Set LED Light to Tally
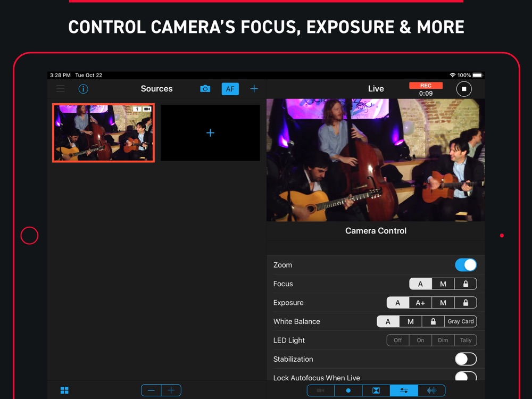The height and width of the screenshot is (399, 532). point(465,340)
